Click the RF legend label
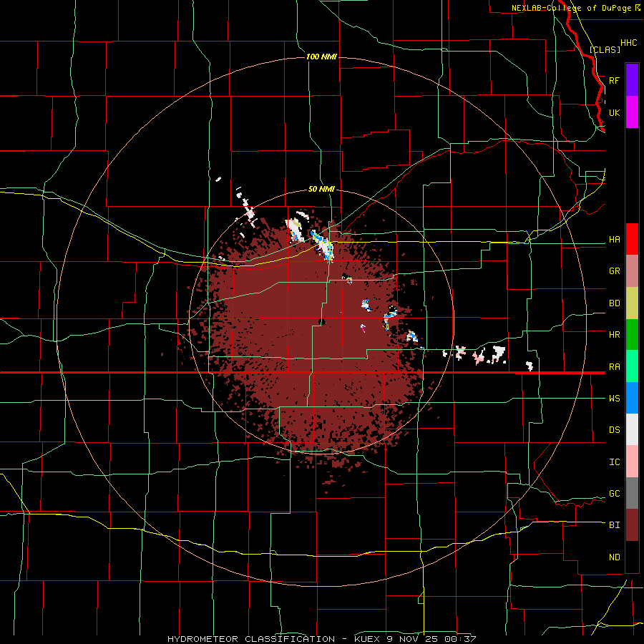The width and height of the screenshot is (644, 644). [x=614, y=80]
